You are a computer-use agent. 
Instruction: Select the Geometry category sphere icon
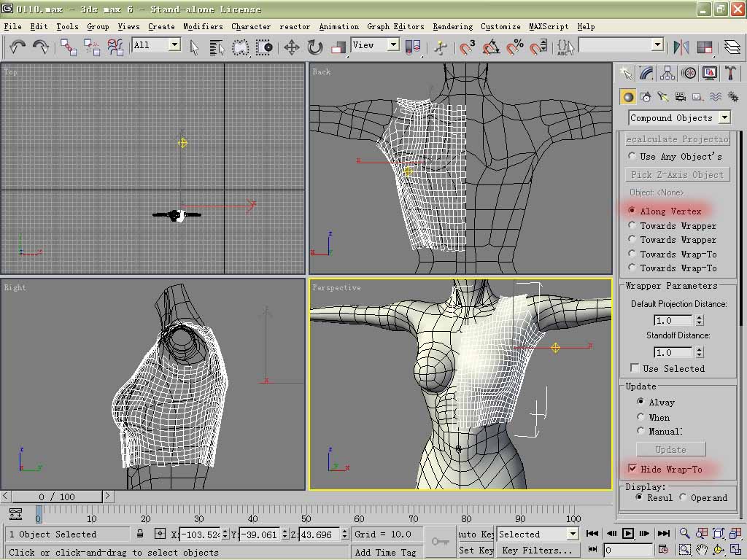coord(628,97)
